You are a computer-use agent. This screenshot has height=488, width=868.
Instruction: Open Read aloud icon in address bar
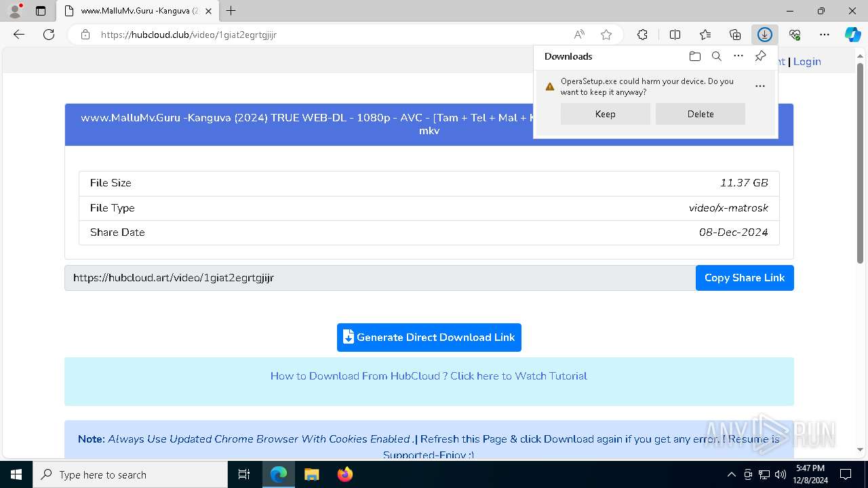pyautogui.click(x=579, y=35)
